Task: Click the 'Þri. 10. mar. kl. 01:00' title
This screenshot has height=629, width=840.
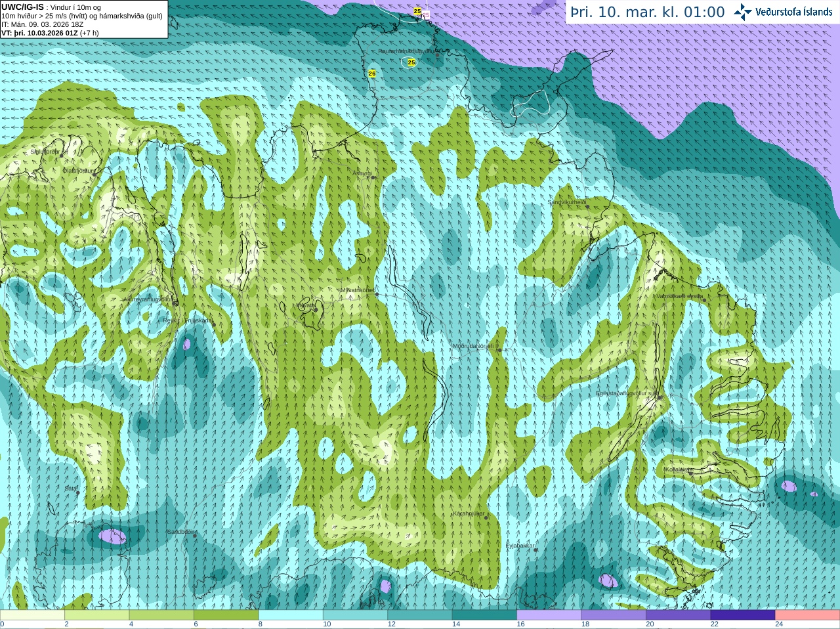Action: click(648, 12)
